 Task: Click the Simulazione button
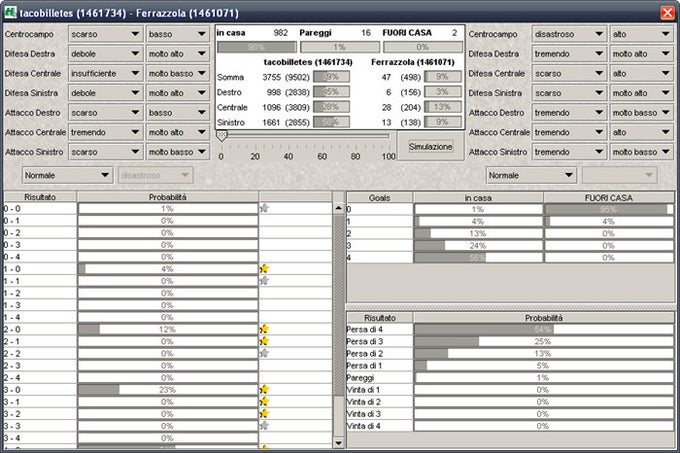[430, 147]
